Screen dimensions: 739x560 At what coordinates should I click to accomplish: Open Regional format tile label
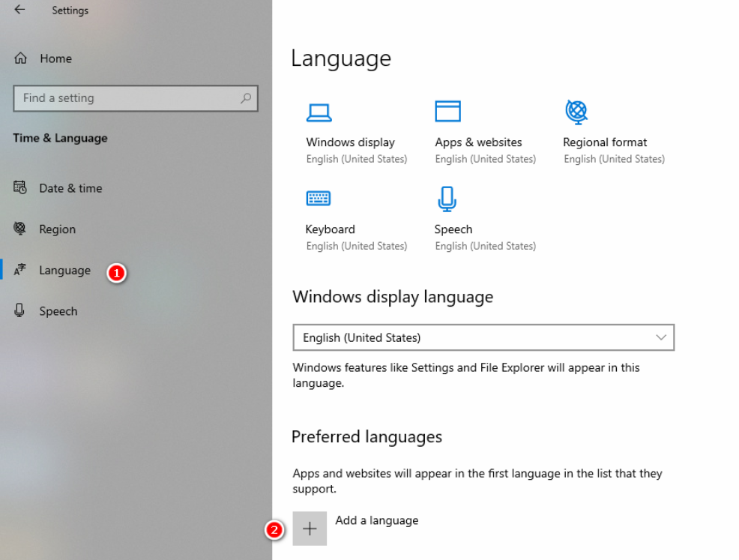(x=605, y=142)
